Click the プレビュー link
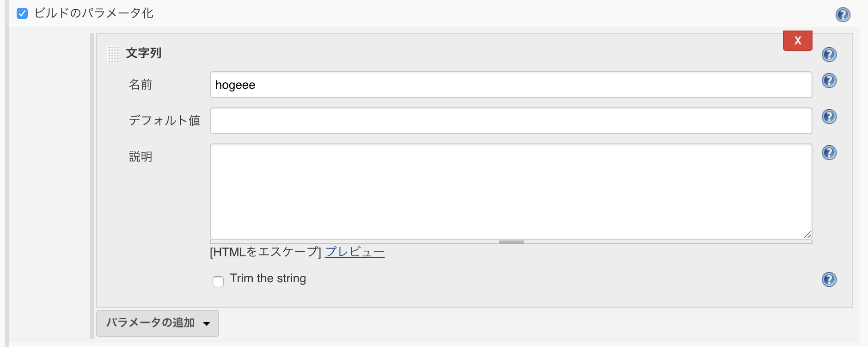Screen dimensions: 868x347 [x=355, y=252]
